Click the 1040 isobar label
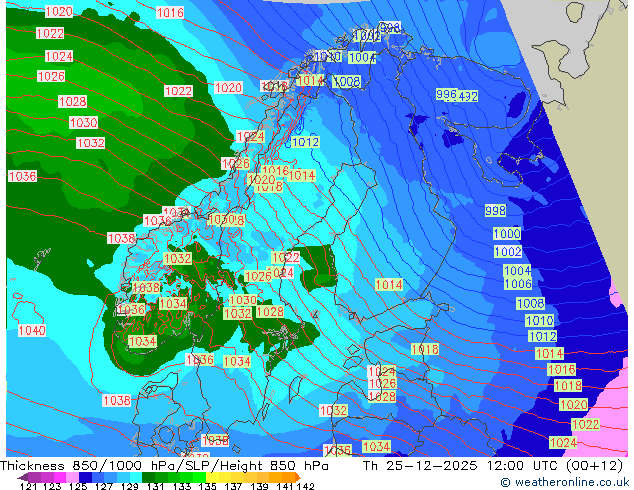The height and width of the screenshot is (490, 634). pyautogui.click(x=32, y=330)
